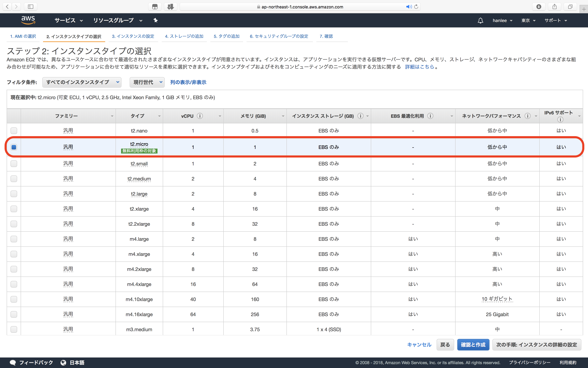Go to step 1. AMI の選択 tab
Screen dimensions: 588x368
coord(23,36)
